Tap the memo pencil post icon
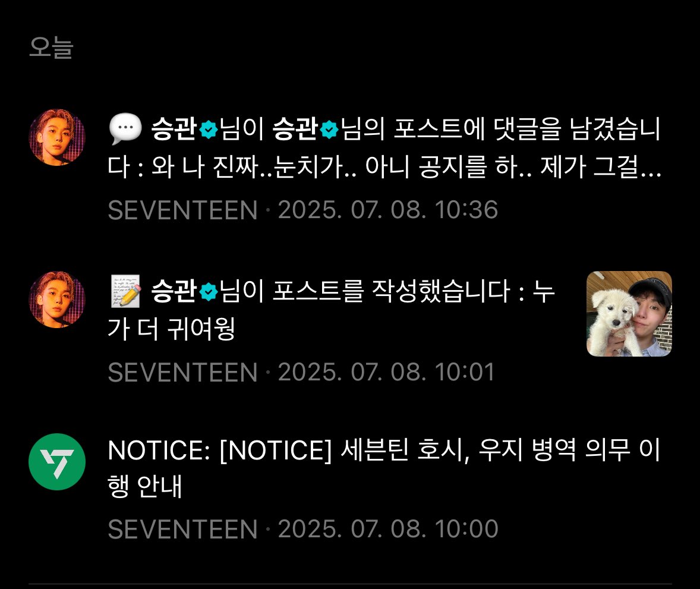This screenshot has height=589, width=700. [x=125, y=291]
